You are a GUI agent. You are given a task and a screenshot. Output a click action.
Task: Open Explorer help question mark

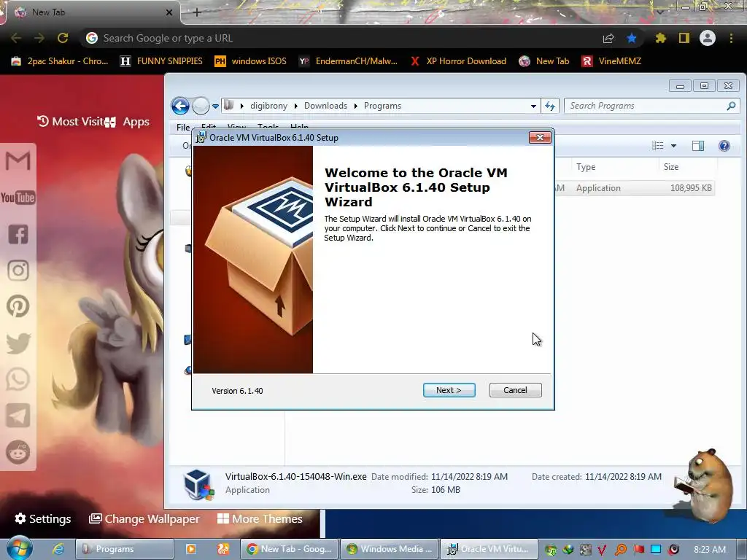[724, 146]
